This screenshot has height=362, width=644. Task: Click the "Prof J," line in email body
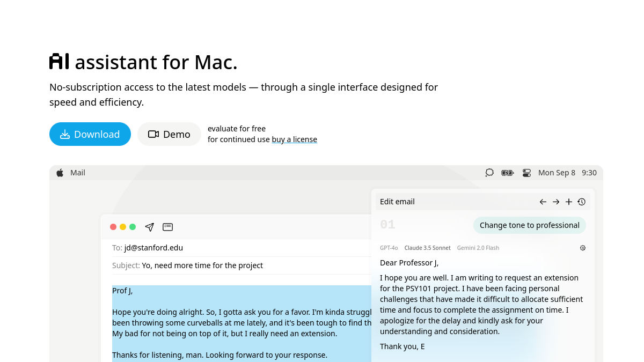122,291
